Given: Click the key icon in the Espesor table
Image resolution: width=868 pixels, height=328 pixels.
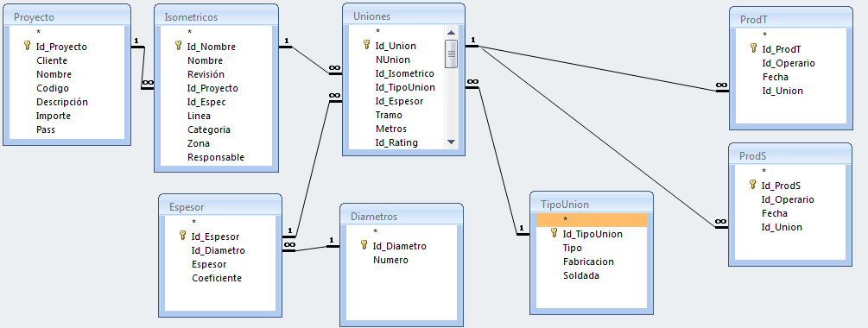Looking at the screenshot, I should point(183,237).
